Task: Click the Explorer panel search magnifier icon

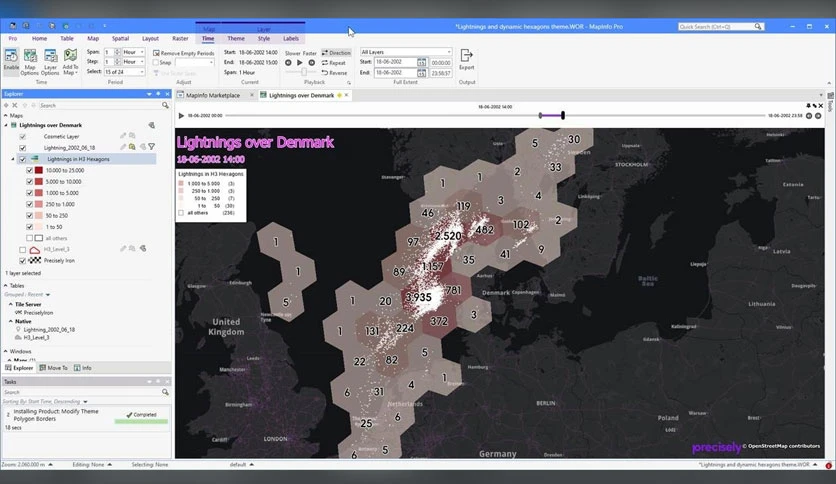Action: pos(165,105)
